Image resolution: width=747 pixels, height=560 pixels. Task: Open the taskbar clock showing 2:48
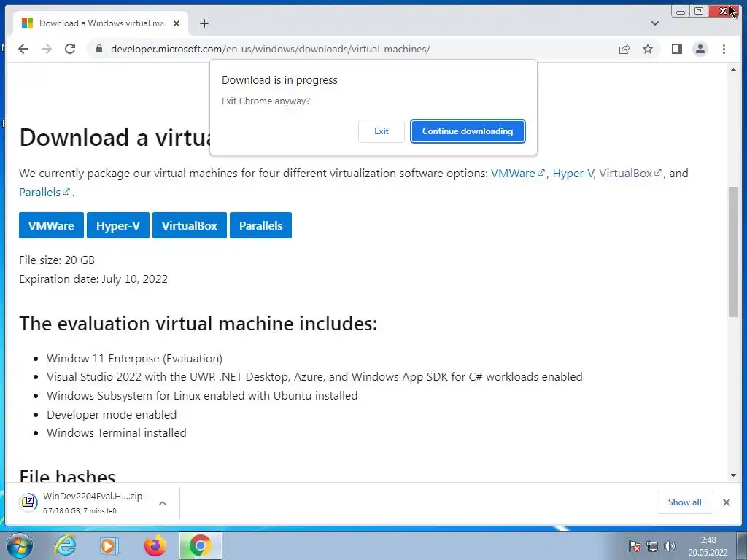(708, 546)
